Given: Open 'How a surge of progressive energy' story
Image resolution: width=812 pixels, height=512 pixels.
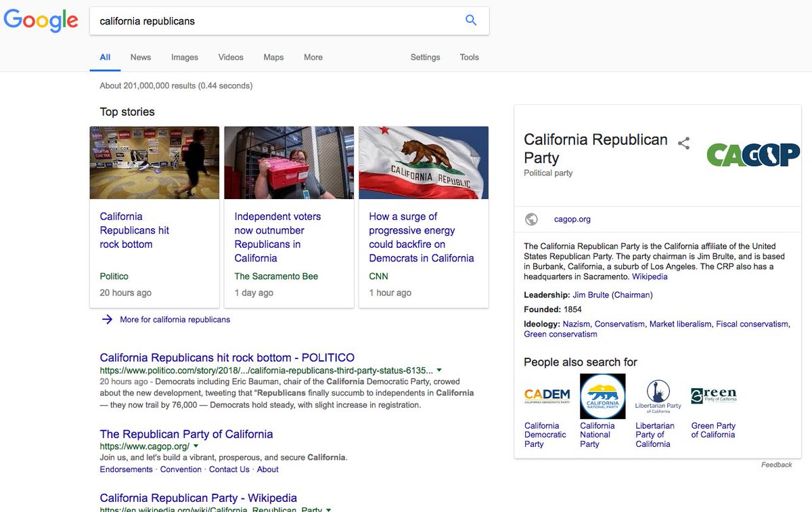Looking at the screenshot, I should [x=422, y=237].
